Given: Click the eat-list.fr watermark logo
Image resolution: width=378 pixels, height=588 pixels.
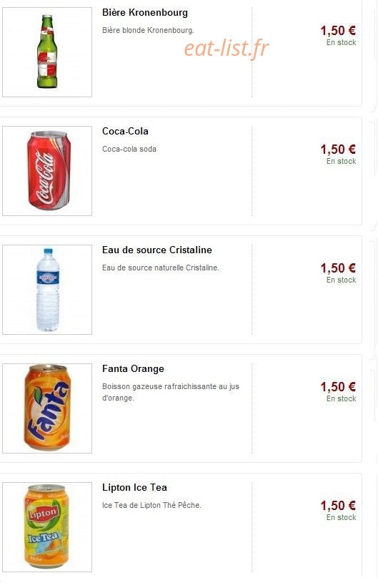Looking at the screenshot, I should (x=227, y=49).
